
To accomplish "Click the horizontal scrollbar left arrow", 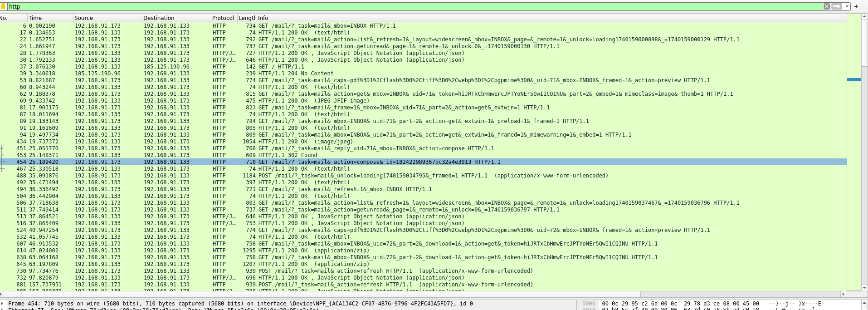I will click(x=2, y=294).
